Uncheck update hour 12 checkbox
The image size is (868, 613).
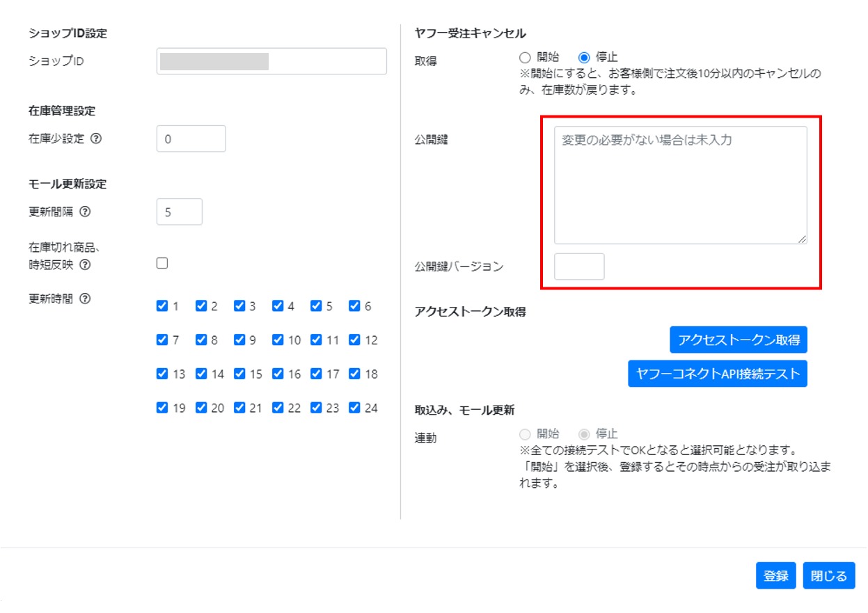coord(354,340)
